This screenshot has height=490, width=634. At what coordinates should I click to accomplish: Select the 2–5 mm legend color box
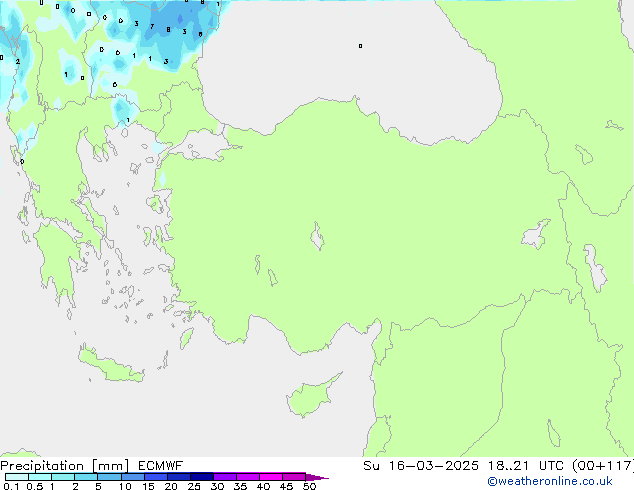[x=86, y=477]
